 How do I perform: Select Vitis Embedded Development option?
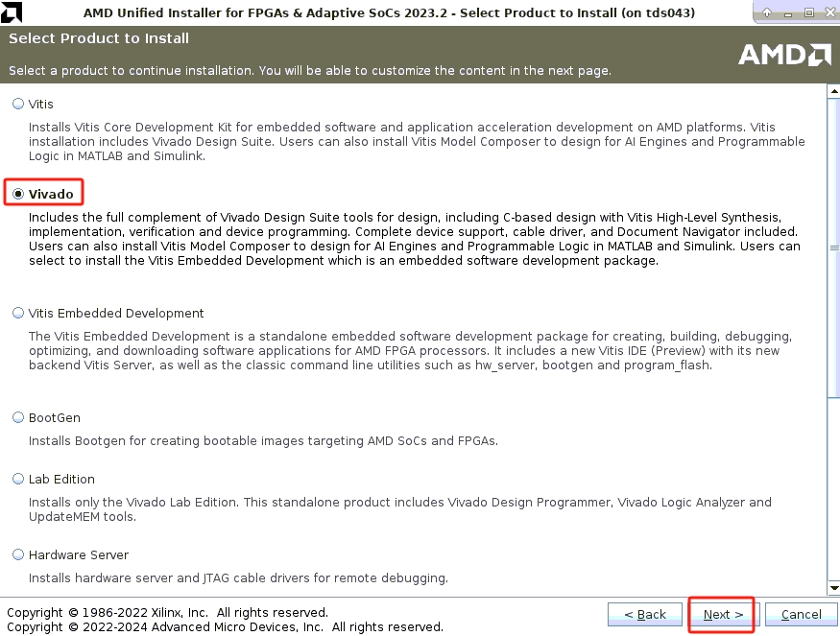click(18, 313)
